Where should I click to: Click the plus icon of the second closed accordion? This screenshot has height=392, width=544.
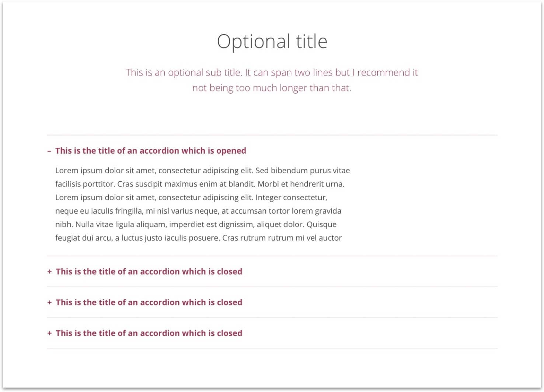coord(49,302)
